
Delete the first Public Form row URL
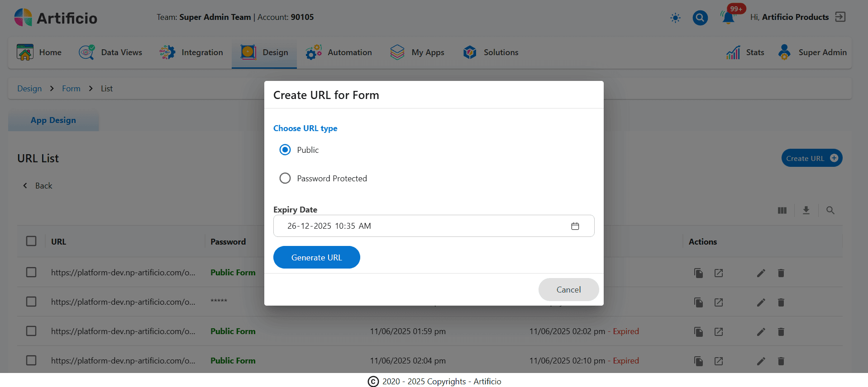pyautogui.click(x=781, y=273)
